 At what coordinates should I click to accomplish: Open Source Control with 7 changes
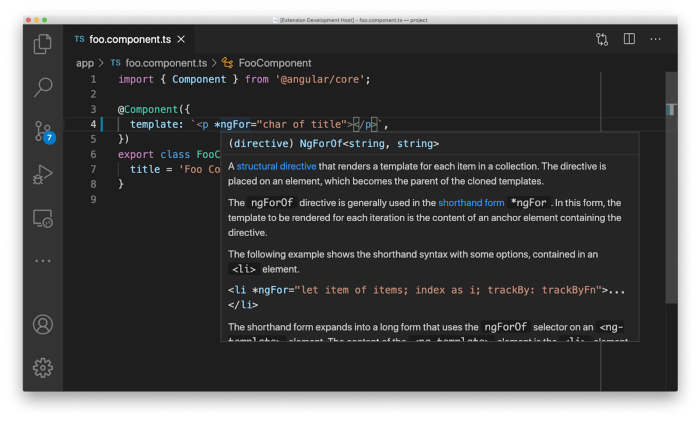44,132
